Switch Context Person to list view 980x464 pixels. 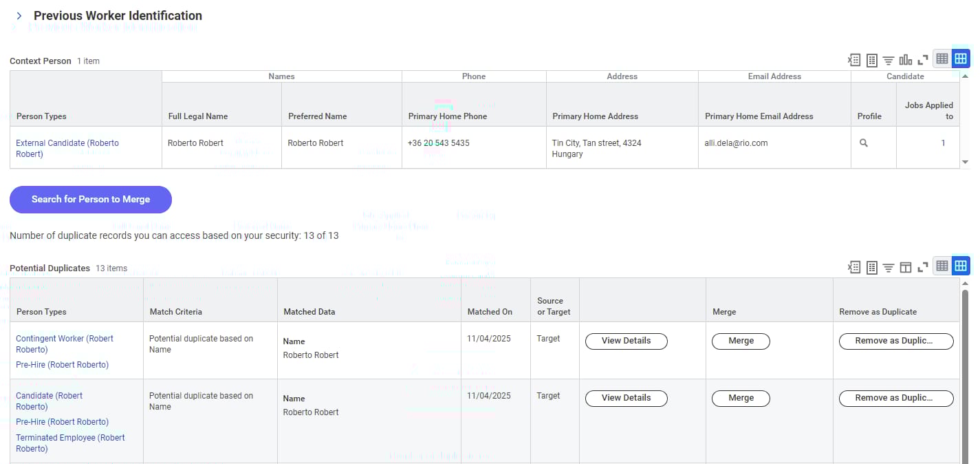[x=942, y=59]
